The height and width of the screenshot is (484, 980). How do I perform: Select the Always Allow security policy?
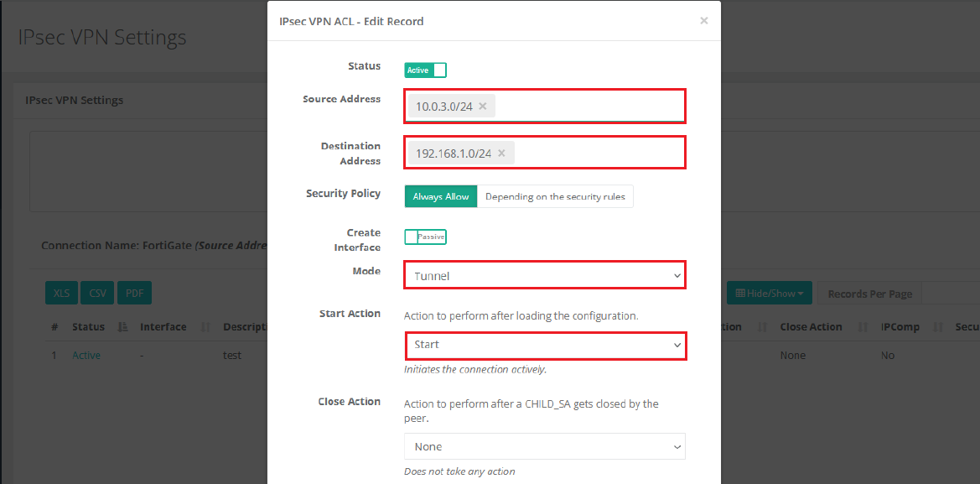tap(441, 196)
